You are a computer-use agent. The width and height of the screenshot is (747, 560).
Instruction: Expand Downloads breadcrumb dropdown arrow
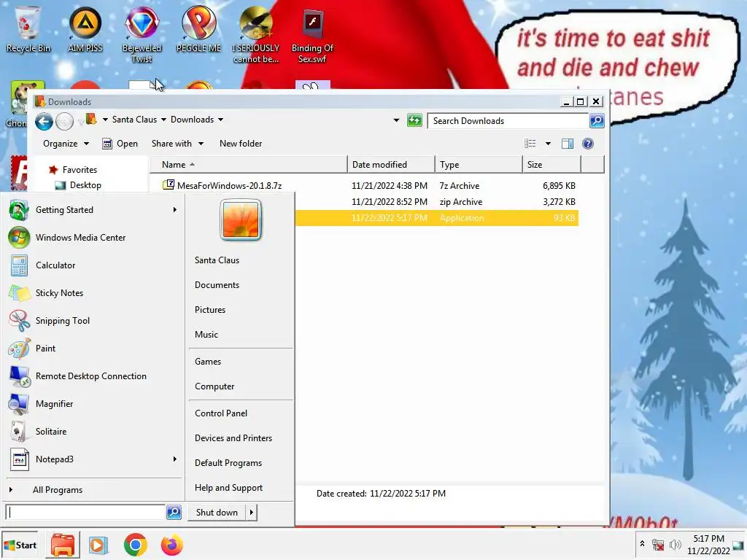coord(220,120)
